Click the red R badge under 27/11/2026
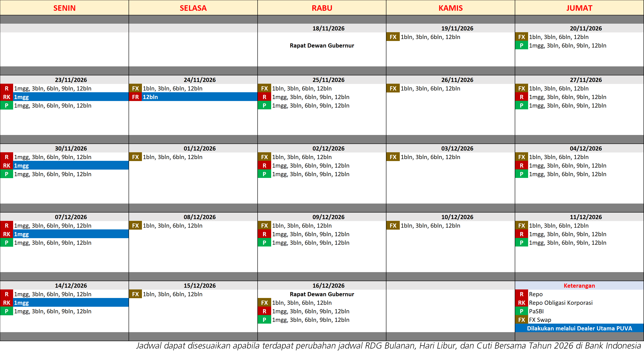The width and height of the screenshot is (644, 351). [x=522, y=97]
